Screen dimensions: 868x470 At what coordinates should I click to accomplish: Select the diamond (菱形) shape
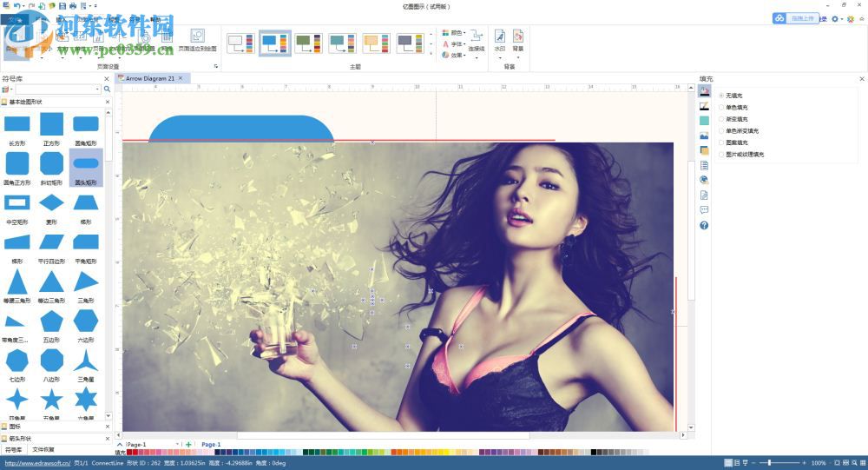[x=51, y=202]
